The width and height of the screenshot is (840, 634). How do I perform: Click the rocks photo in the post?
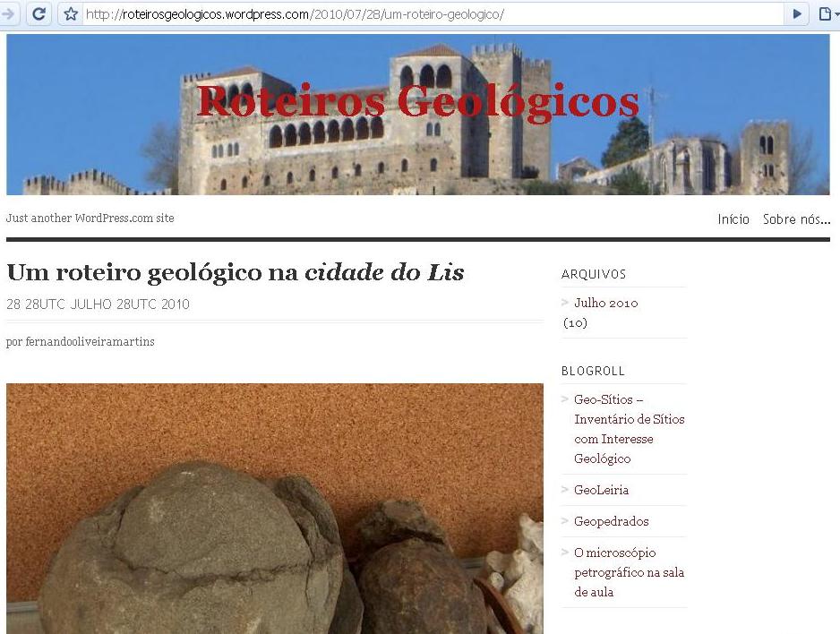tap(275, 509)
